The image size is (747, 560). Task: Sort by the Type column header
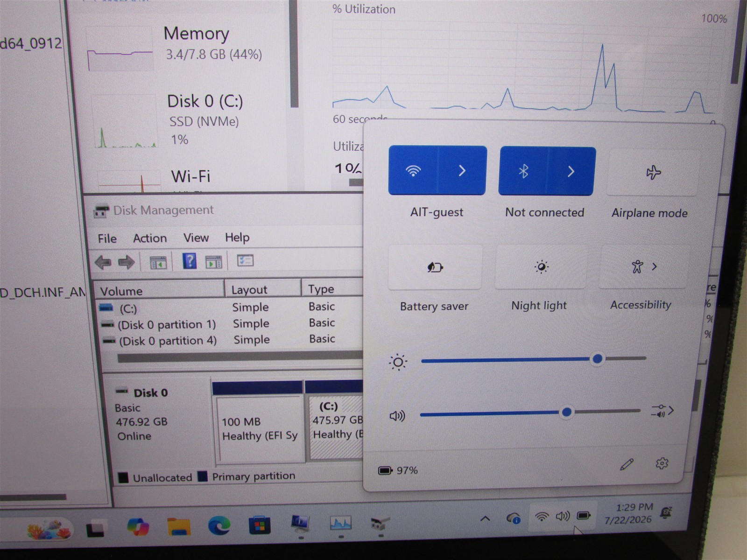(x=332, y=288)
